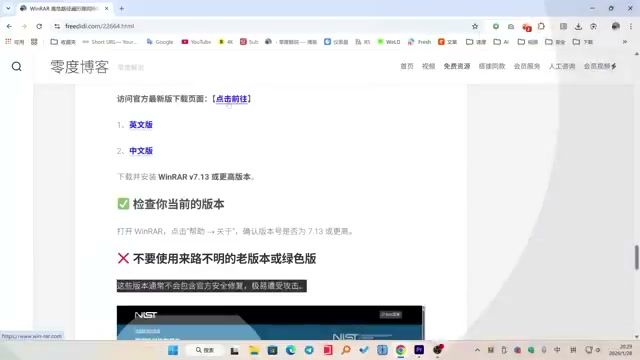Open the NIST screenshot image
This screenshot has height=360, width=640.
point(270,322)
